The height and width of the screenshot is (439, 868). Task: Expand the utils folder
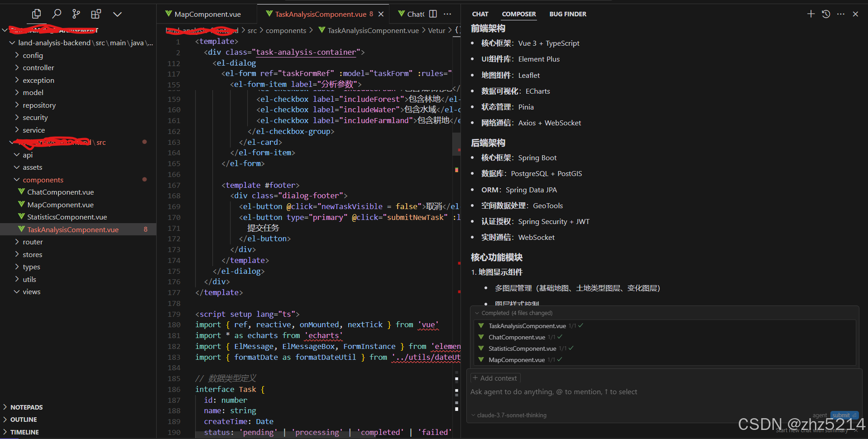click(29, 279)
